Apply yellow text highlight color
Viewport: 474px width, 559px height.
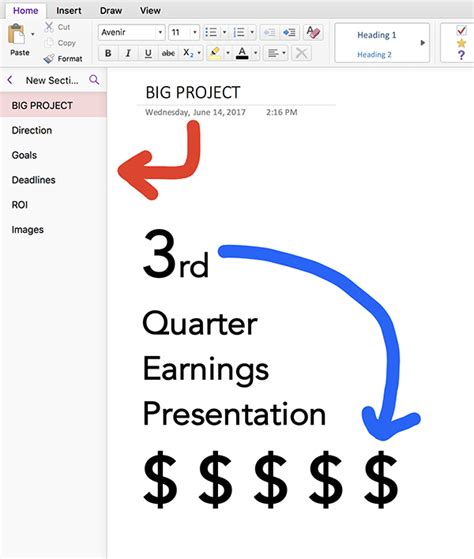(x=215, y=53)
